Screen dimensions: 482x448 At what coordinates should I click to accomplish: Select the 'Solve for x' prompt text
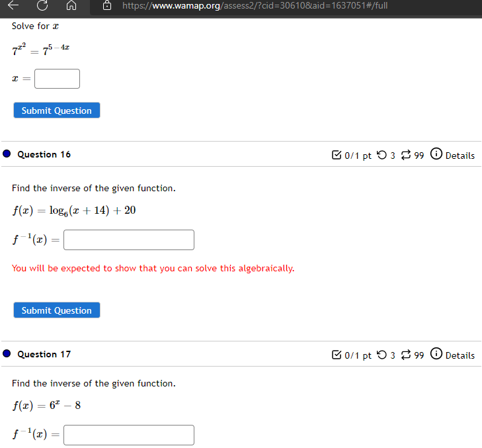pyautogui.click(x=35, y=26)
